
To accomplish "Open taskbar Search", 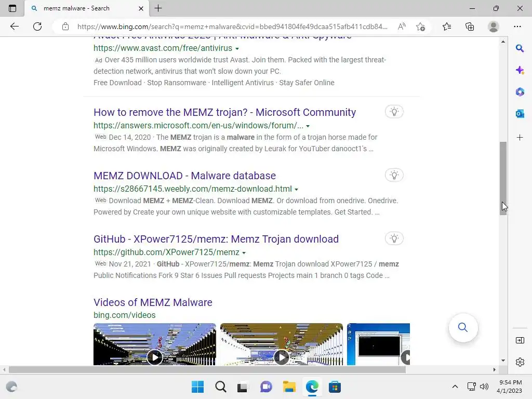I will point(221,387).
